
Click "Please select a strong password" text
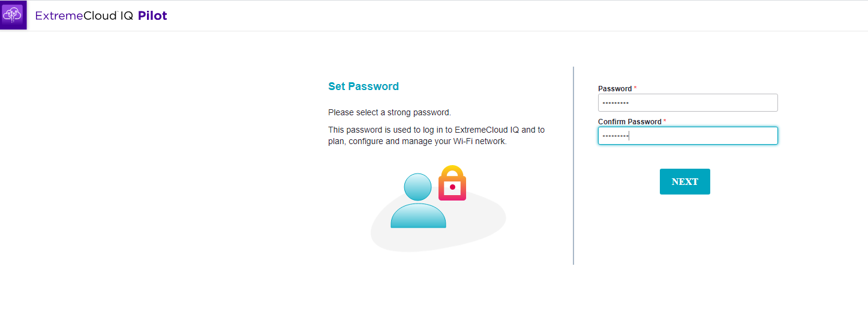[389, 112]
